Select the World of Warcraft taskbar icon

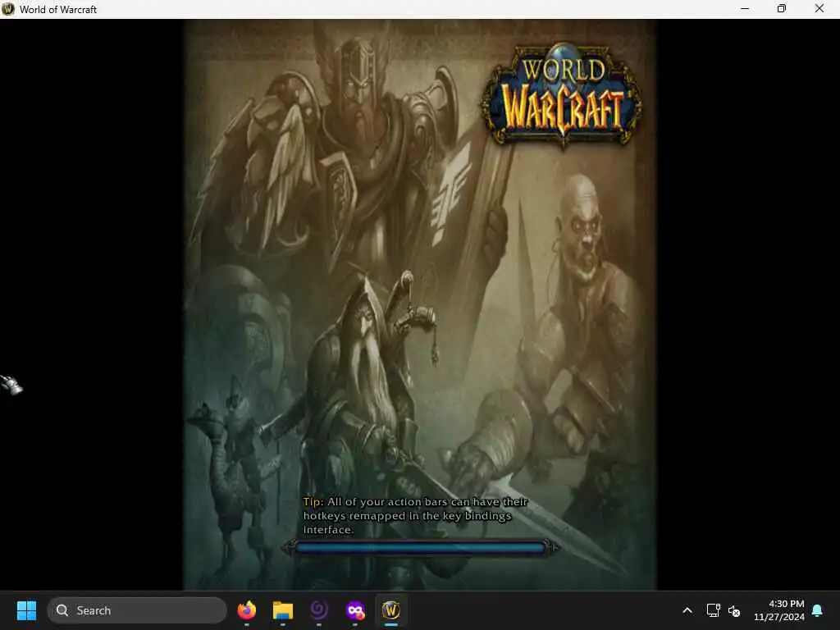coord(391,610)
